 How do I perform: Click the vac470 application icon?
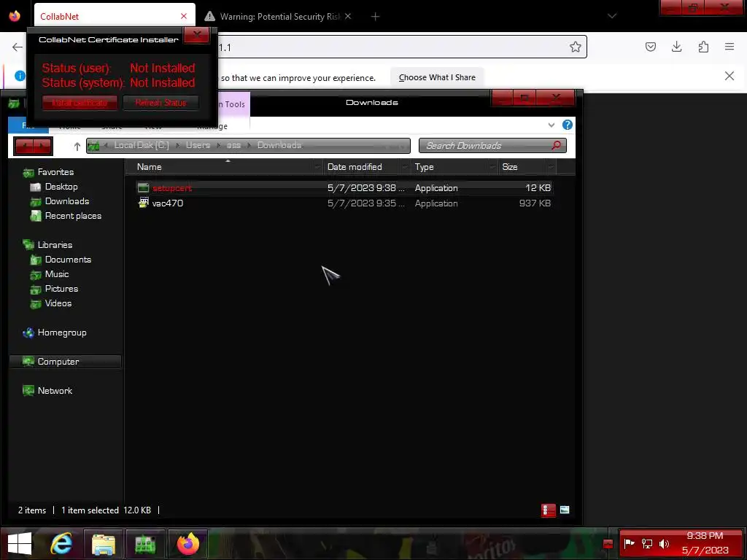[x=144, y=203]
